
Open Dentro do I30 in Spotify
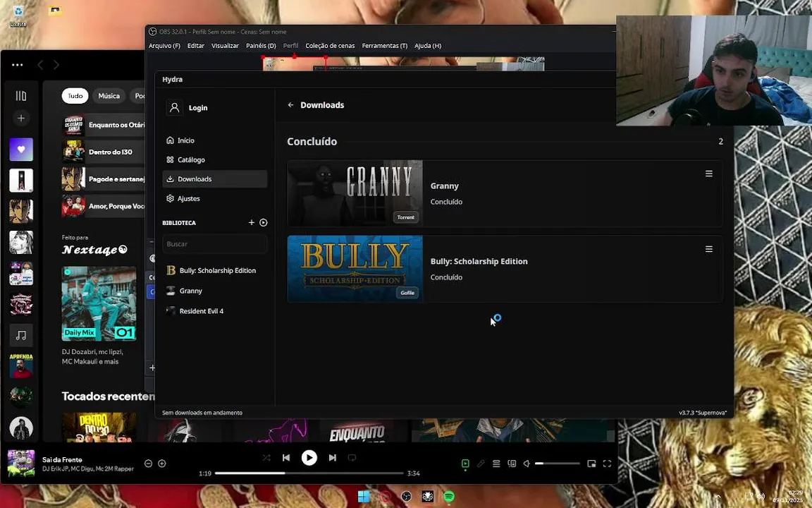(x=103, y=152)
